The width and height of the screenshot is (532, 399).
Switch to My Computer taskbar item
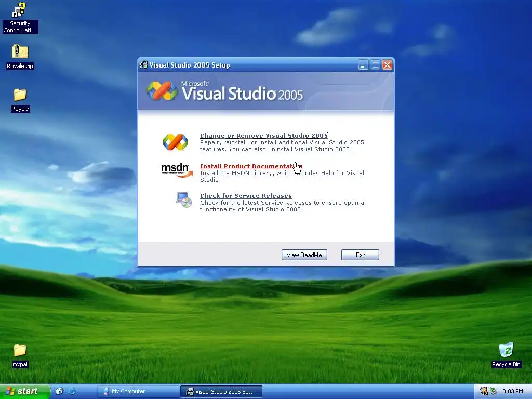pos(138,391)
